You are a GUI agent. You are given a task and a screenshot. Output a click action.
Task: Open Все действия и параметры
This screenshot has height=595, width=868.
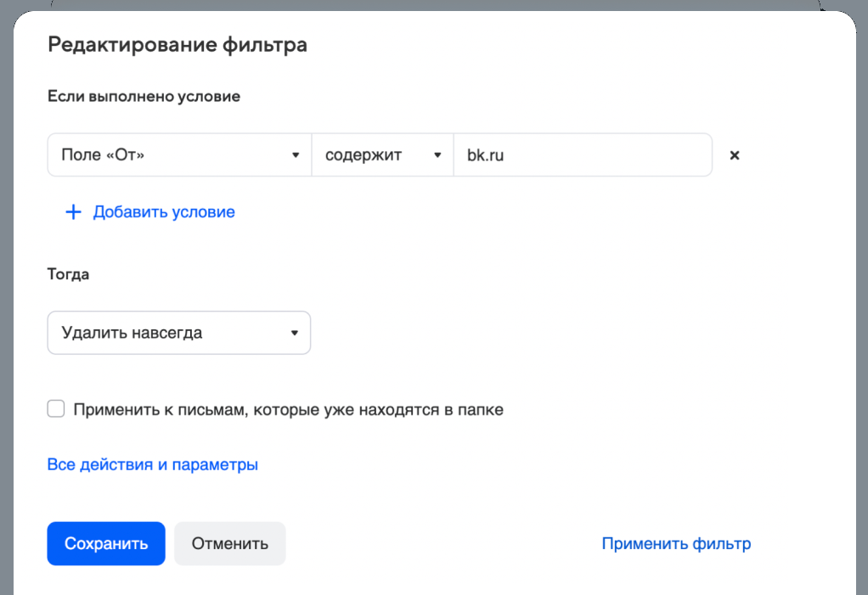pos(153,464)
